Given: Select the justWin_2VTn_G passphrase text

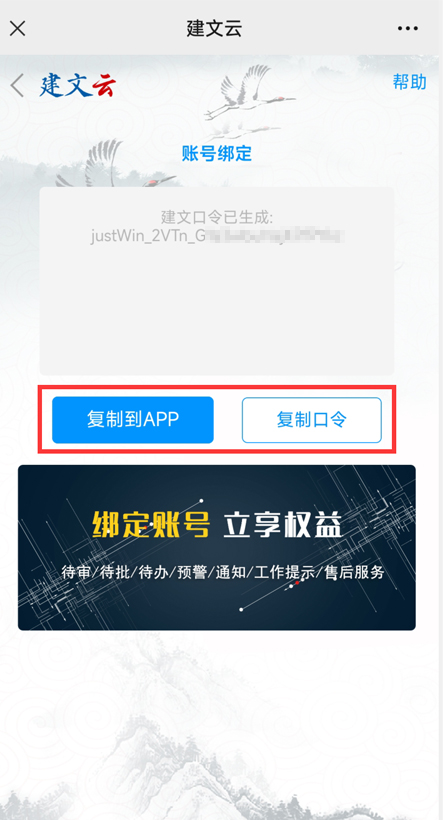Looking at the screenshot, I should pos(147,235).
